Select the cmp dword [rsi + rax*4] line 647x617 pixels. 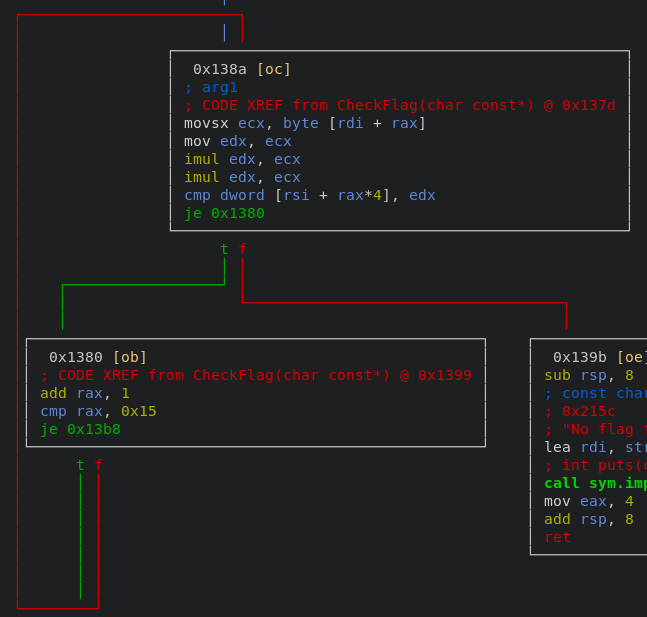[x=309, y=195]
